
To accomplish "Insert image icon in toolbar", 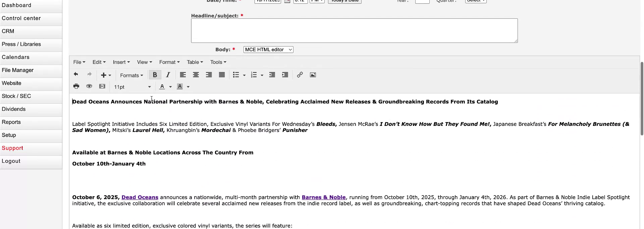I will [x=313, y=75].
